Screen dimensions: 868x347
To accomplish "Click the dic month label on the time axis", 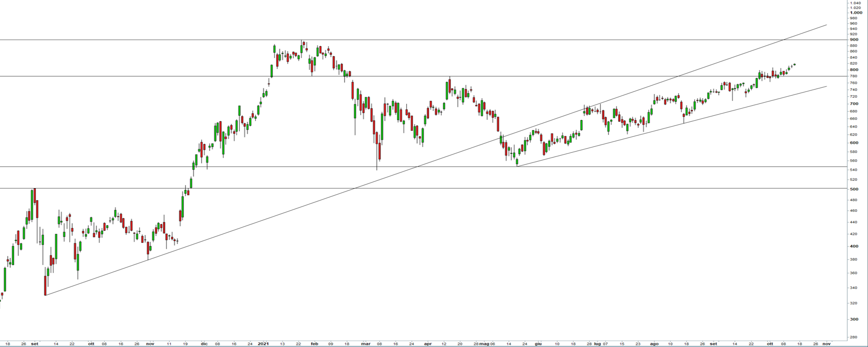I will click(204, 344).
